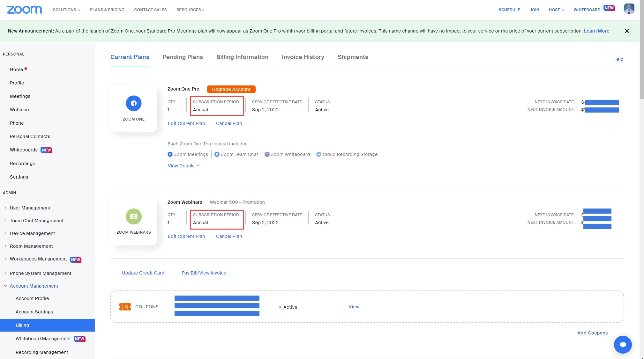Image resolution: width=644 pixels, height=359 pixels.
Task: Click the Zoom Webinars plan icon
Action: [133, 216]
